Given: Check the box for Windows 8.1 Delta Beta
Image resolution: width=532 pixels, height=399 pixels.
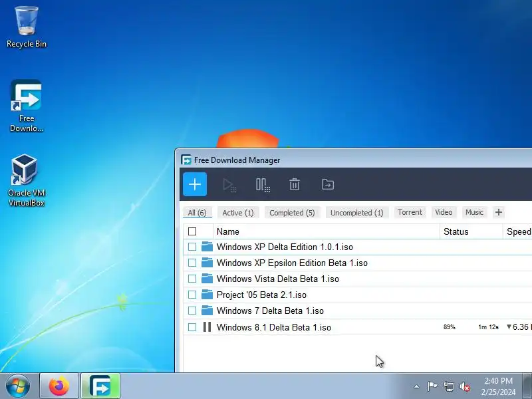Looking at the screenshot, I should 192,327.
